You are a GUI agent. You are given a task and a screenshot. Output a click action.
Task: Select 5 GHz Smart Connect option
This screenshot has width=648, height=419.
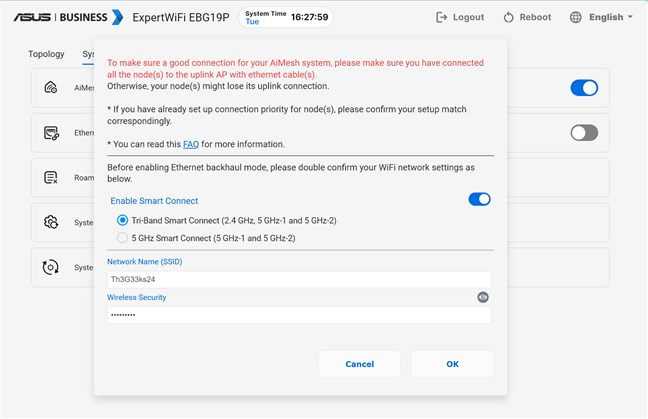click(x=123, y=238)
